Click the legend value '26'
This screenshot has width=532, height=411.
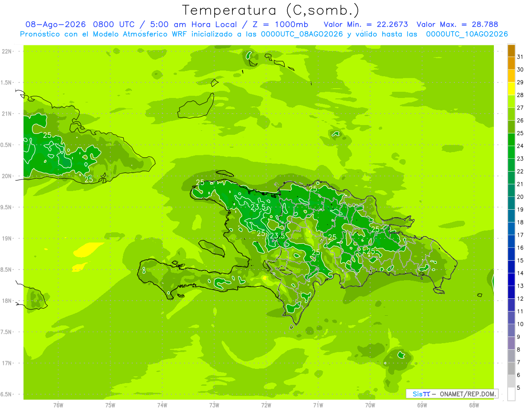(x=520, y=120)
